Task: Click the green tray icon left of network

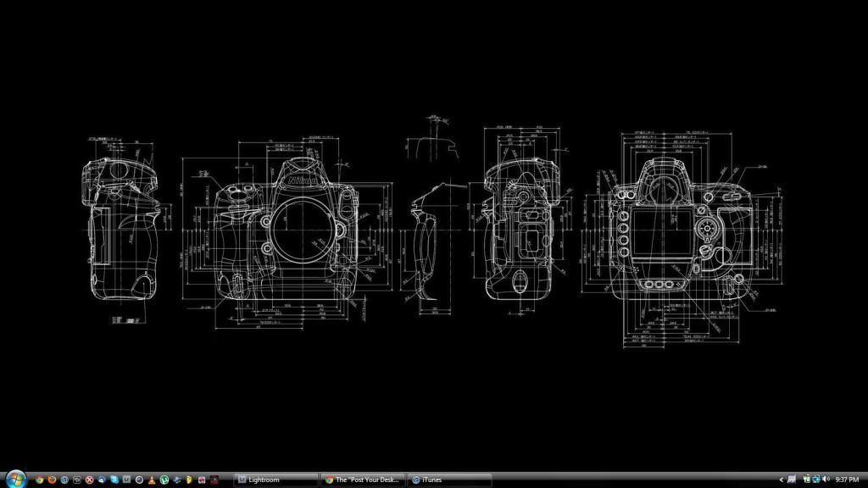Action: click(x=807, y=479)
